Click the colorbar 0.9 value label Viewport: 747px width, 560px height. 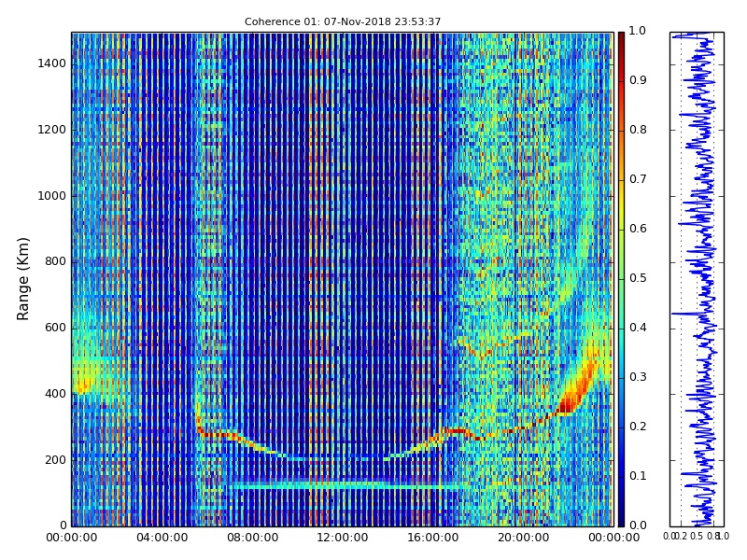[x=638, y=80]
